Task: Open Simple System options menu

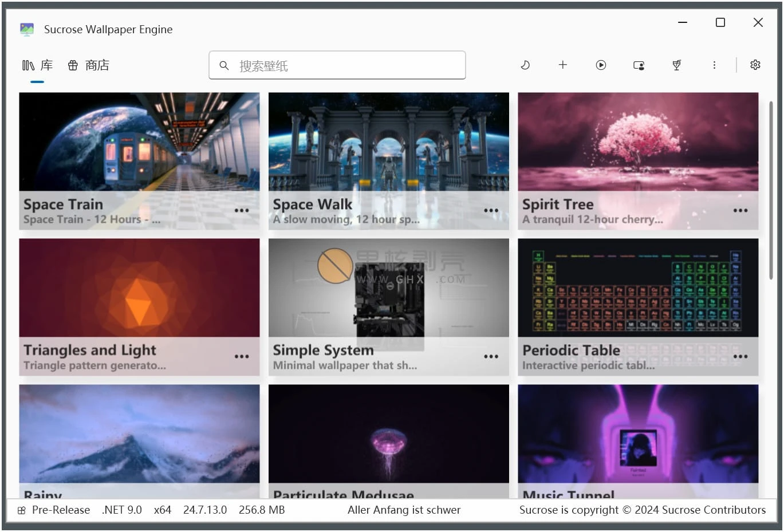Action: (x=491, y=357)
